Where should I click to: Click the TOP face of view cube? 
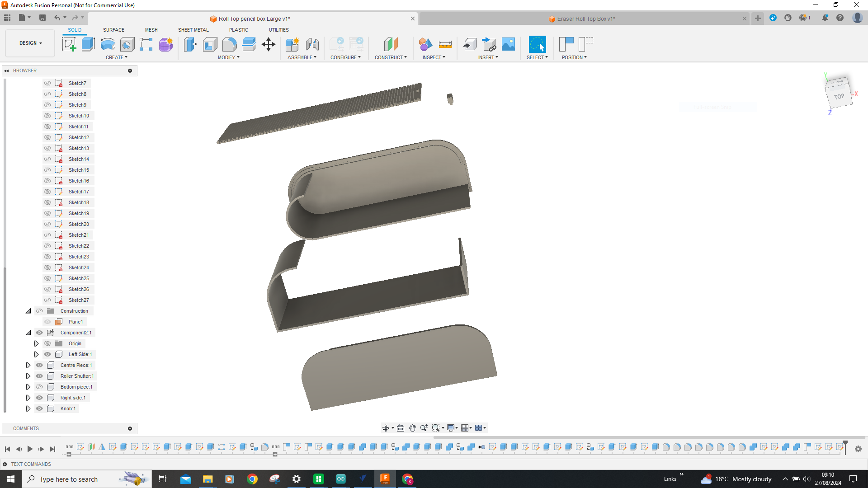pos(839,96)
